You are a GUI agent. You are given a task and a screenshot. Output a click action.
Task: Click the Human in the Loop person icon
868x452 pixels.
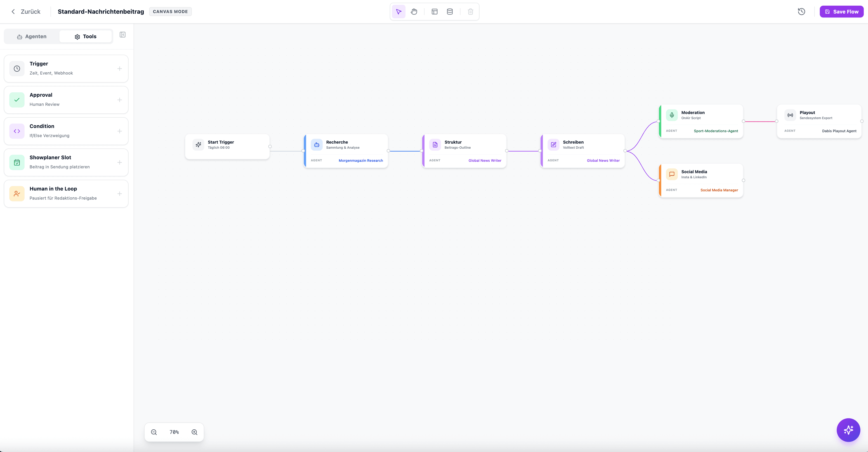[17, 194]
